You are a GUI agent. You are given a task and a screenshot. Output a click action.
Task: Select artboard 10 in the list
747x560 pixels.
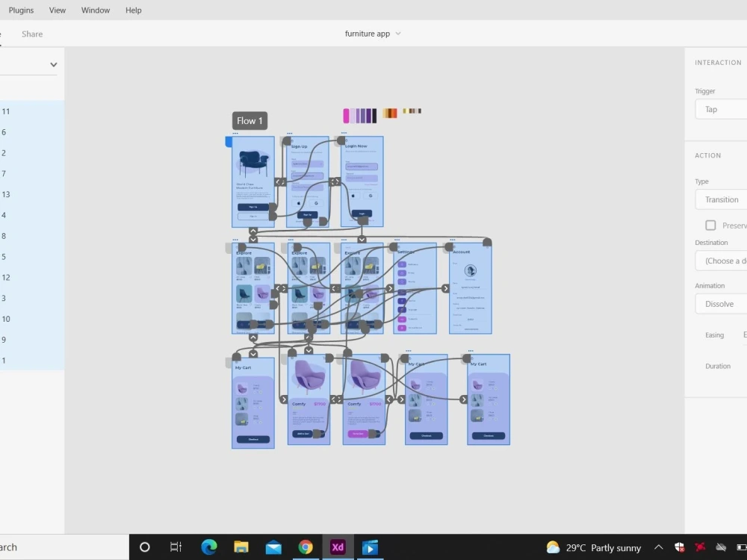coord(32,319)
